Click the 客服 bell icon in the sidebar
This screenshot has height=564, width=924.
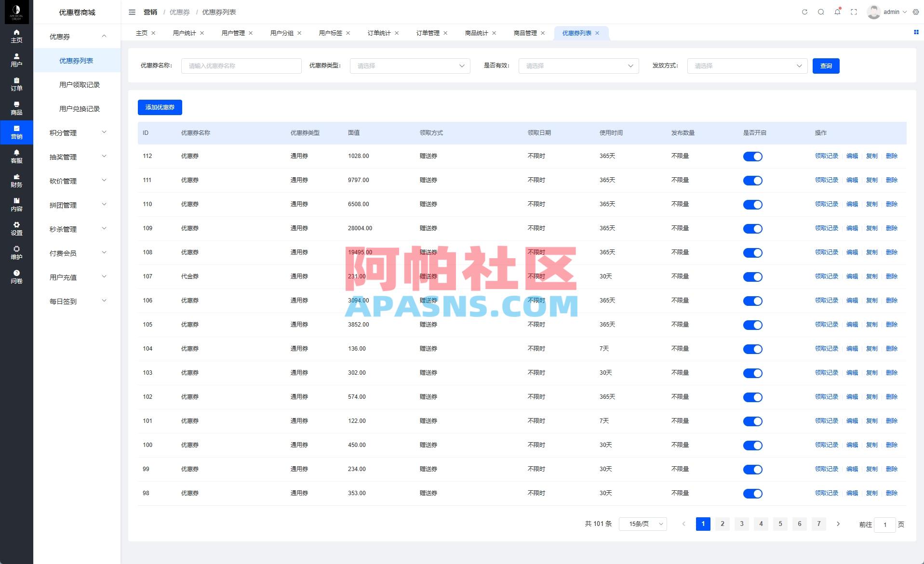click(16, 157)
